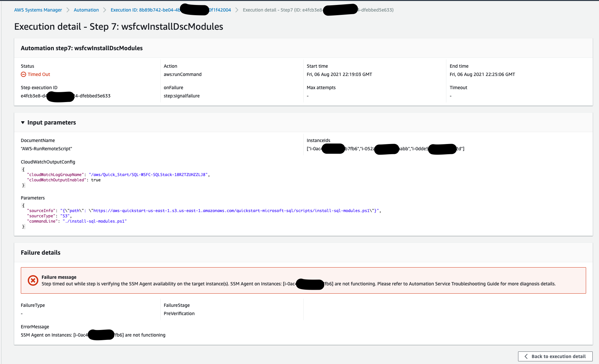
Task: Select start time Fri, 06 Aug 2021 22:19:03 GMT
Action: coord(339,74)
